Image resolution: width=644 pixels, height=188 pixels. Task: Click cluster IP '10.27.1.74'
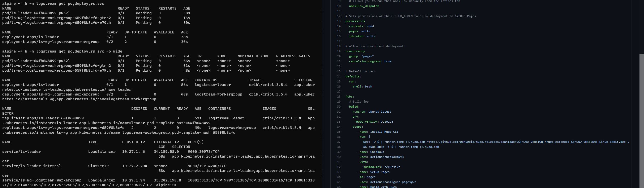click(134, 180)
